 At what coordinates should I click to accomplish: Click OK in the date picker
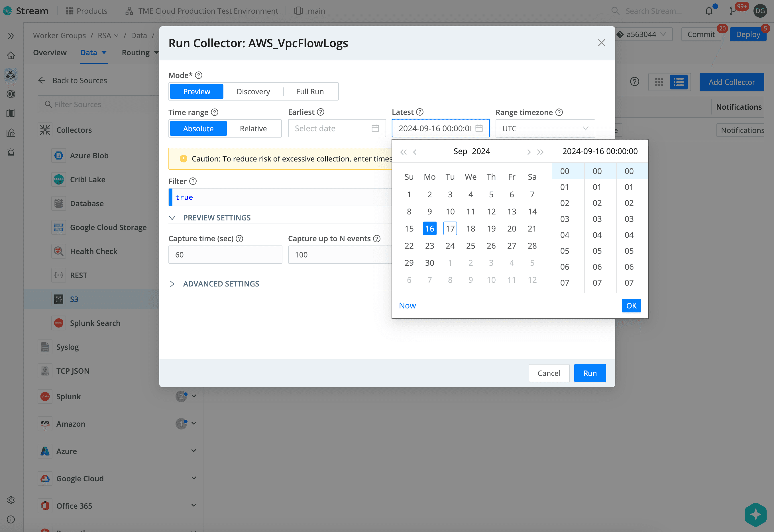click(x=631, y=306)
